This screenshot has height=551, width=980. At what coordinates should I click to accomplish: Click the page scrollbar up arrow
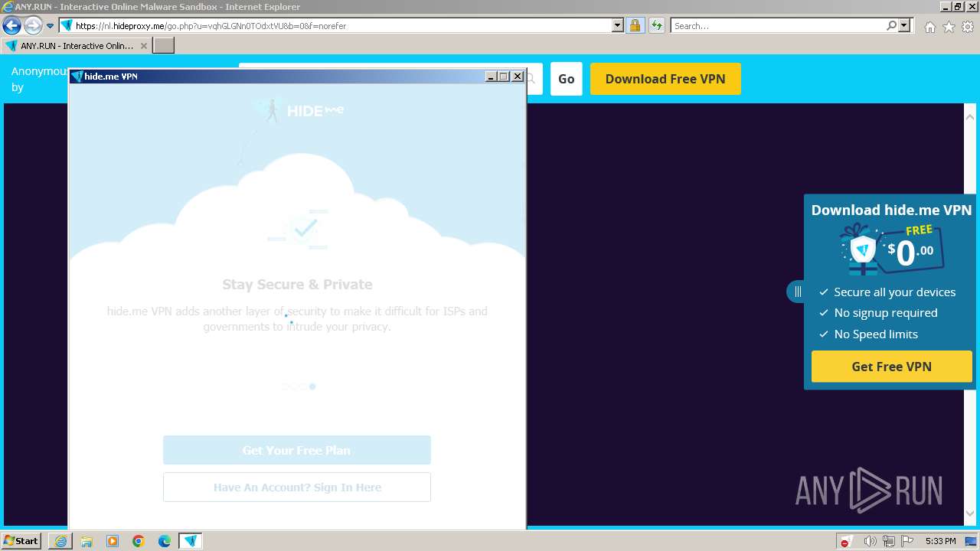pos(969,117)
